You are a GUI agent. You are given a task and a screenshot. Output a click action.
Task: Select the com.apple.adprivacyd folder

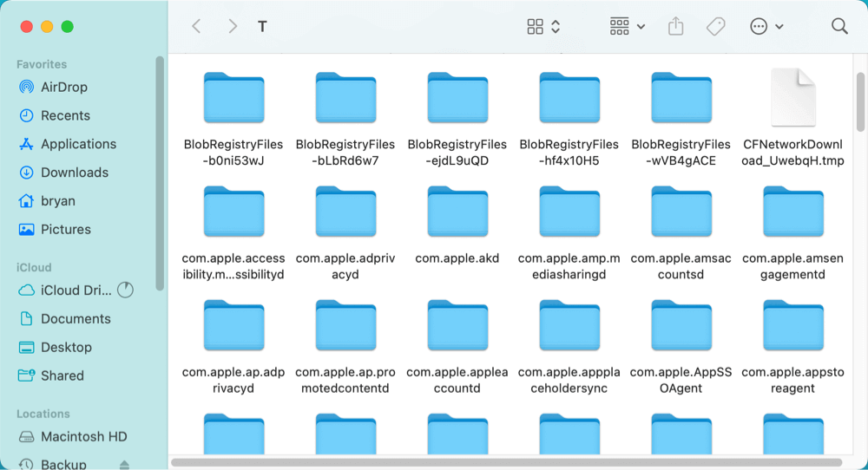[x=345, y=212]
